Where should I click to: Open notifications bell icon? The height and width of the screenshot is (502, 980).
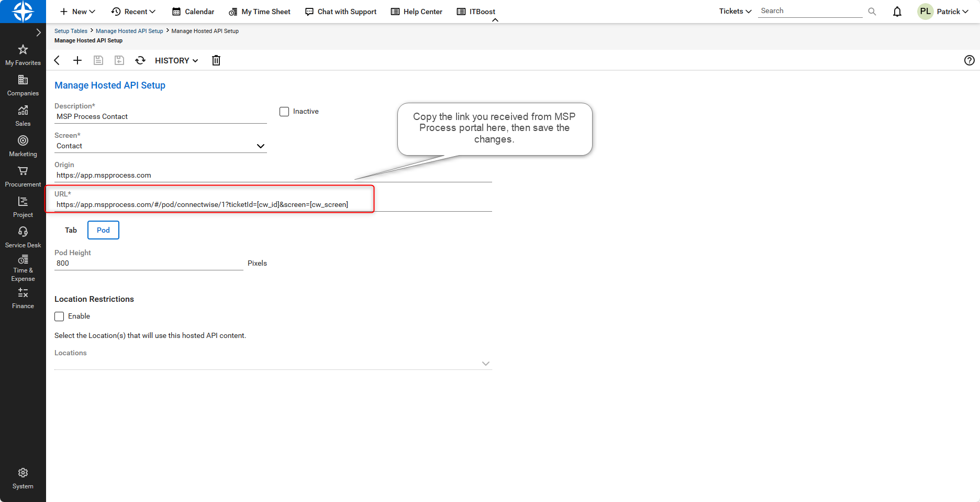click(x=897, y=12)
